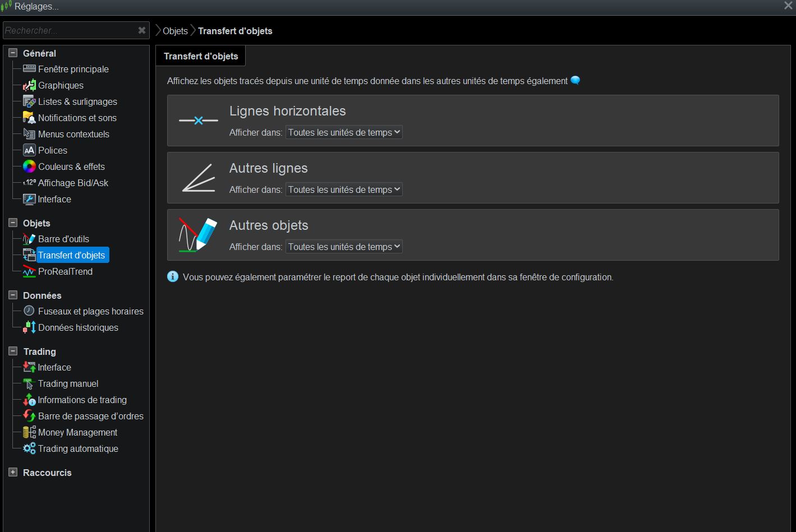Screen dimensions: 796x532
Task: Click the Money Management coins icon
Action: click(x=29, y=432)
